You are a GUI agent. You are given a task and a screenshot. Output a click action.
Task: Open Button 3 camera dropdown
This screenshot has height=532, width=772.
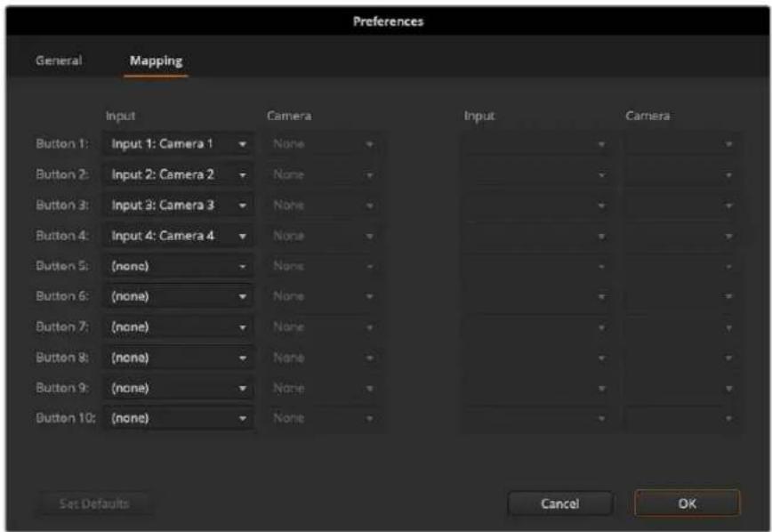[324, 205]
